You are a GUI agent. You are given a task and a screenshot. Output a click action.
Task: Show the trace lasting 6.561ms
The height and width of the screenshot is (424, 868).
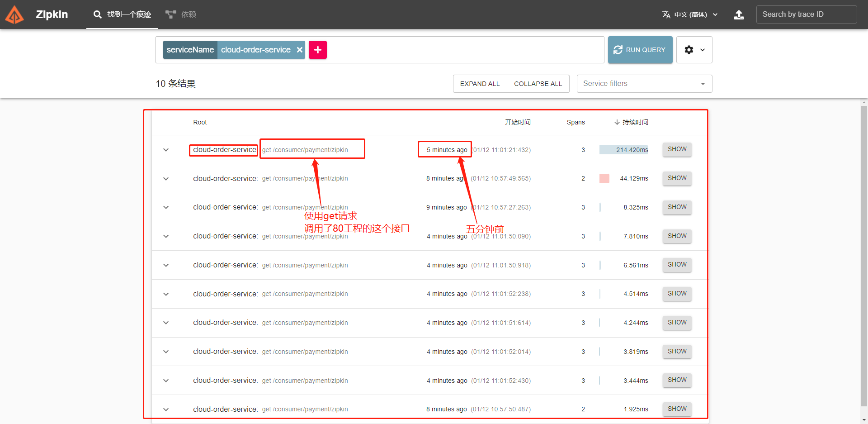point(677,265)
